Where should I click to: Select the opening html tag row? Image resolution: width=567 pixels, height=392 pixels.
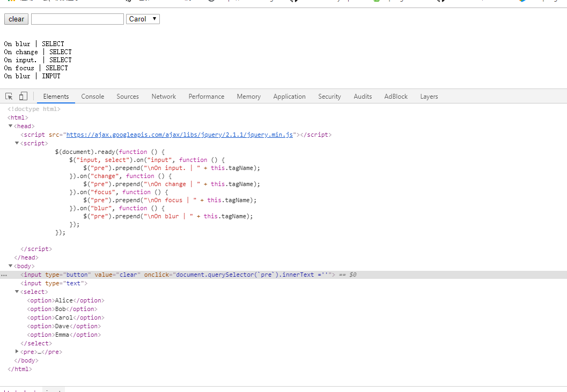[18, 117]
